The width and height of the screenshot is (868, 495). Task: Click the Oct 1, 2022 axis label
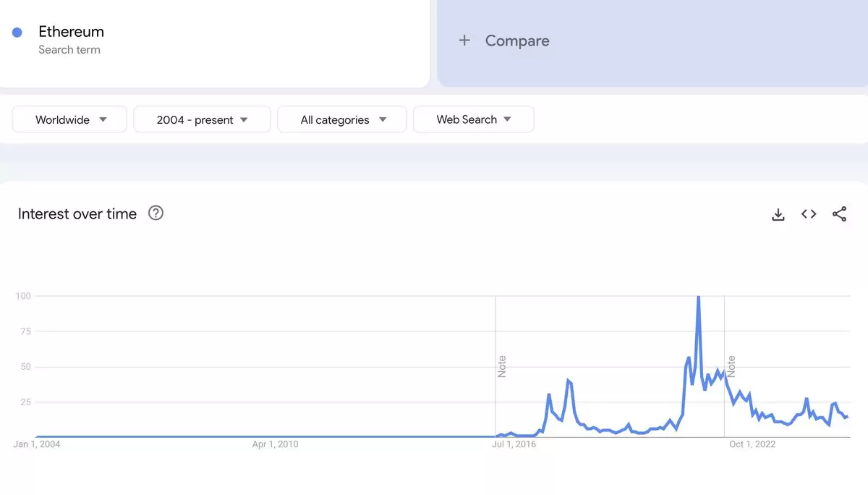(x=752, y=444)
